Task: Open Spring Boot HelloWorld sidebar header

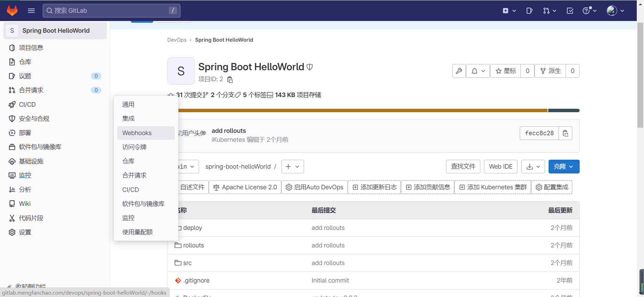Action: pos(55,31)
